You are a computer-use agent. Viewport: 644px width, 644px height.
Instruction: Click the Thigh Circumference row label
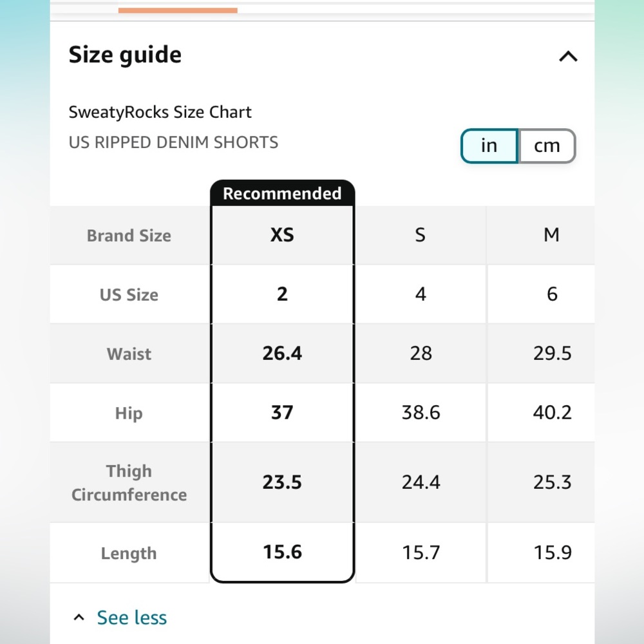[129, 482]
